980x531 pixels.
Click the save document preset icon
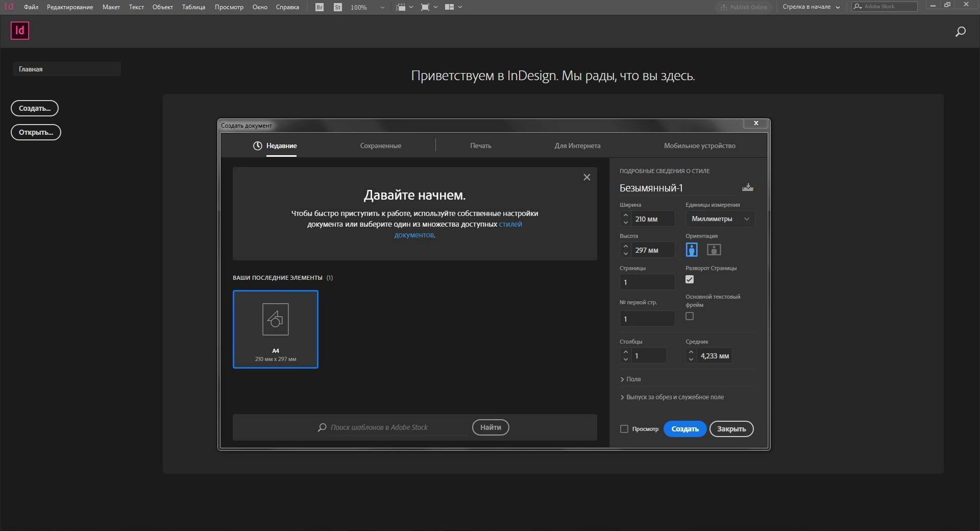point(748,187)
